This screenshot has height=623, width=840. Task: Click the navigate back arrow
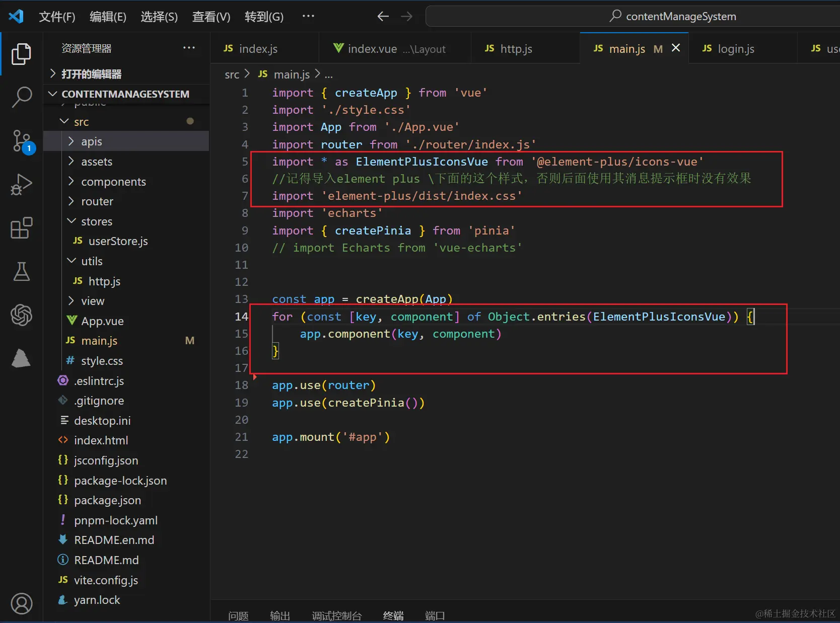(x=383, y=17)
